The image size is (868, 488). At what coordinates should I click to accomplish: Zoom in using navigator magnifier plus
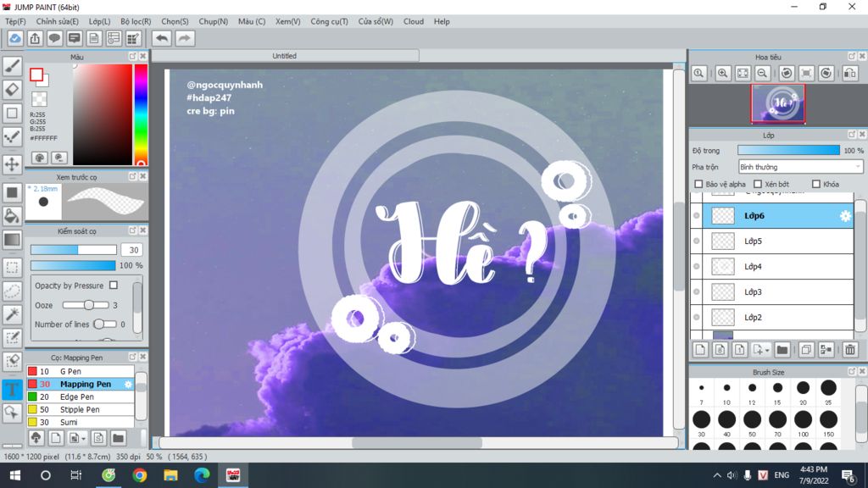pyautogui.click(x=722, y=73)
